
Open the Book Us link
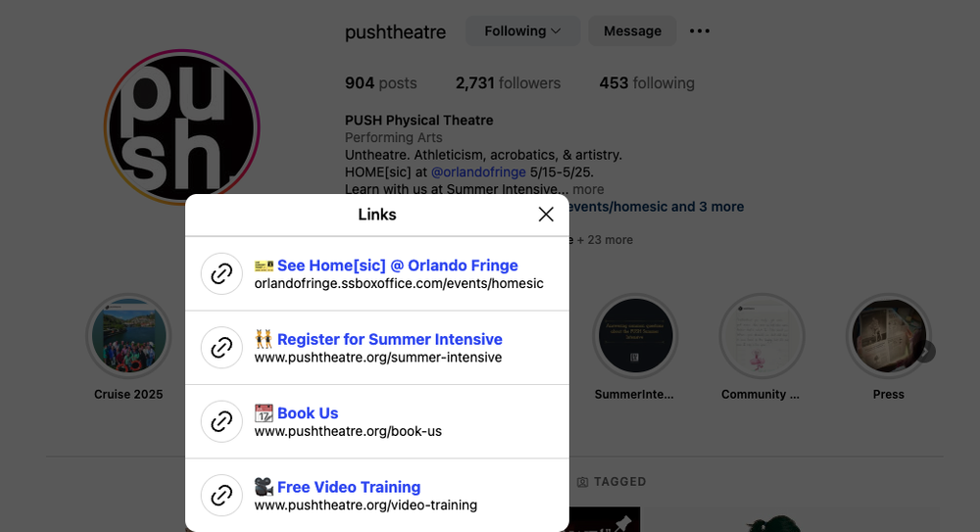point(308,412)
